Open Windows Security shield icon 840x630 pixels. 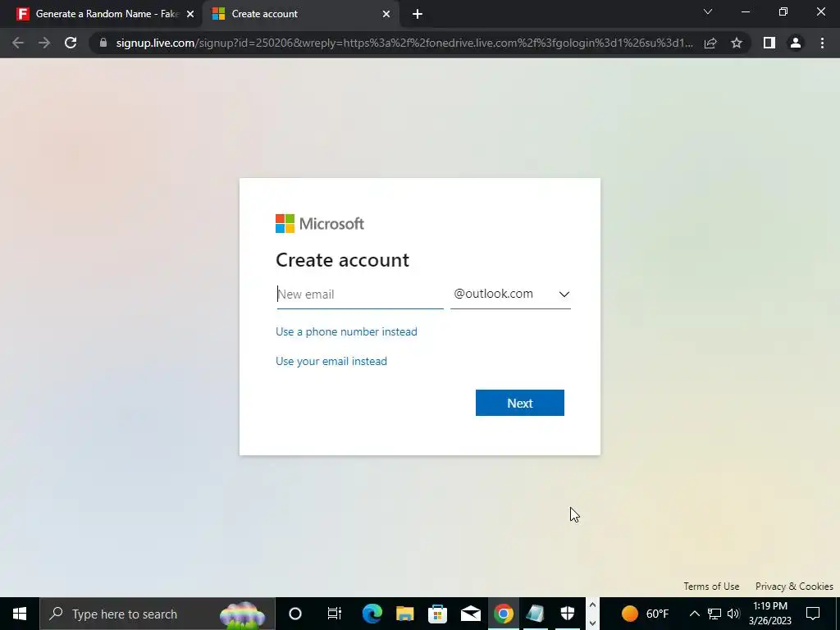pyautogui.click(x=568, y=614)
